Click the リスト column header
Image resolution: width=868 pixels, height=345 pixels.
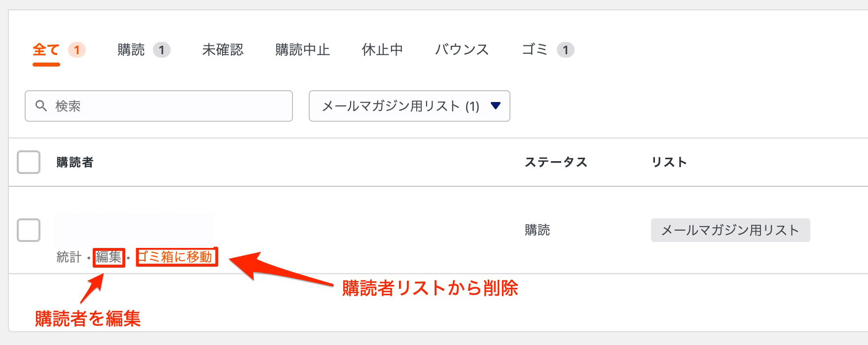click(x=669, y=162)
